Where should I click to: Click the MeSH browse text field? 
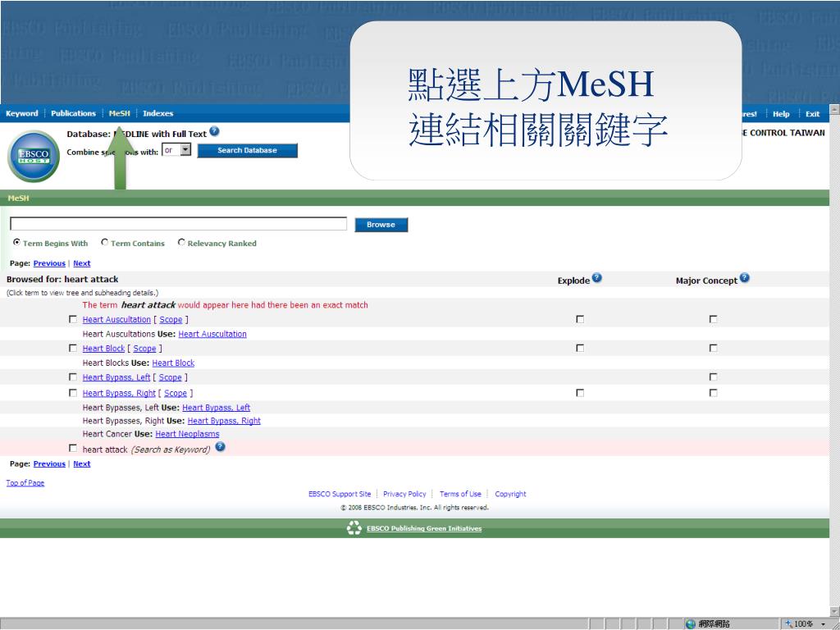tap(178, 223)
